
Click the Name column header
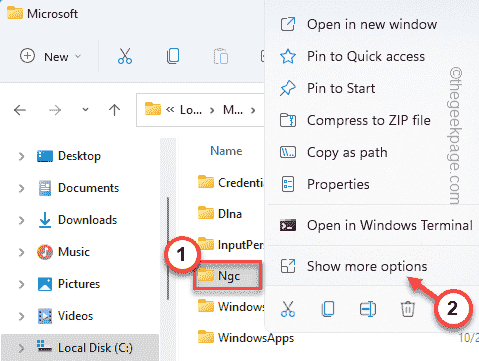pos(226,151)
